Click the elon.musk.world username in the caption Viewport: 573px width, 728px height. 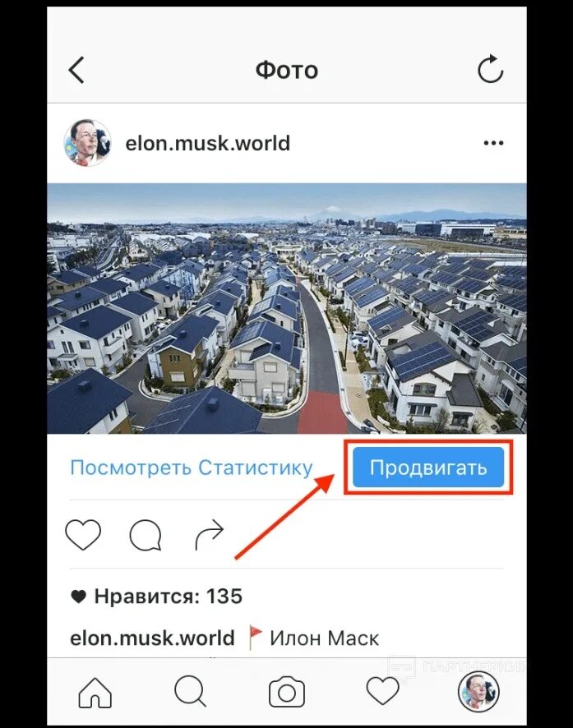[152, 638]
